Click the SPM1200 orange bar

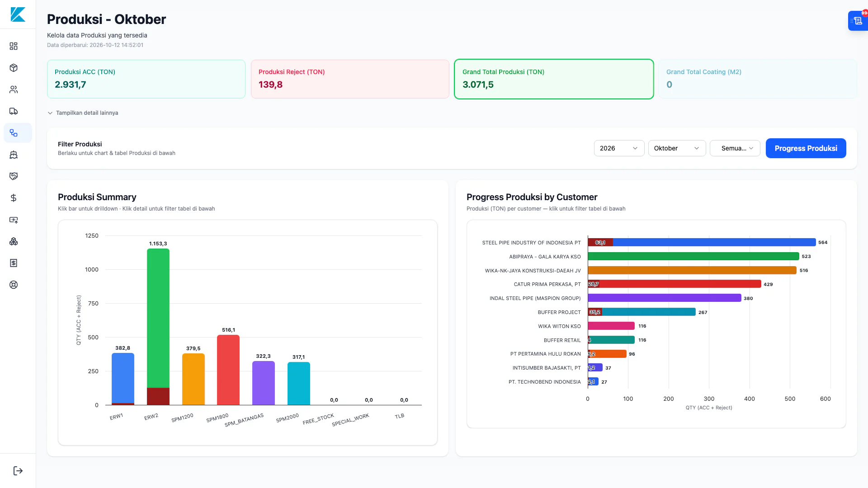193,379
